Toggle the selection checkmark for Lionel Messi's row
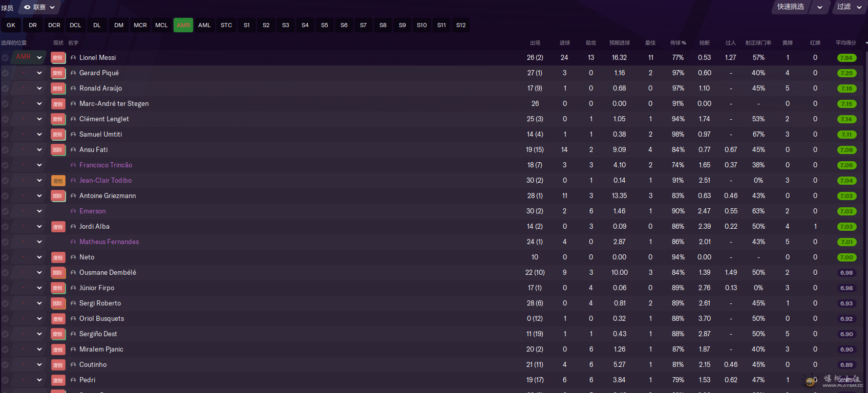Screen dimensions: 868x393 5,58
